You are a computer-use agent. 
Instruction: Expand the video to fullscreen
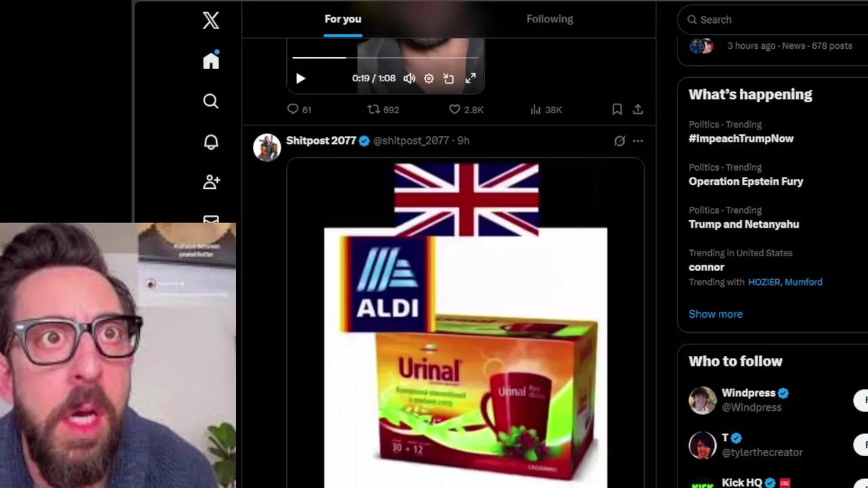click(x=470, y=79)
